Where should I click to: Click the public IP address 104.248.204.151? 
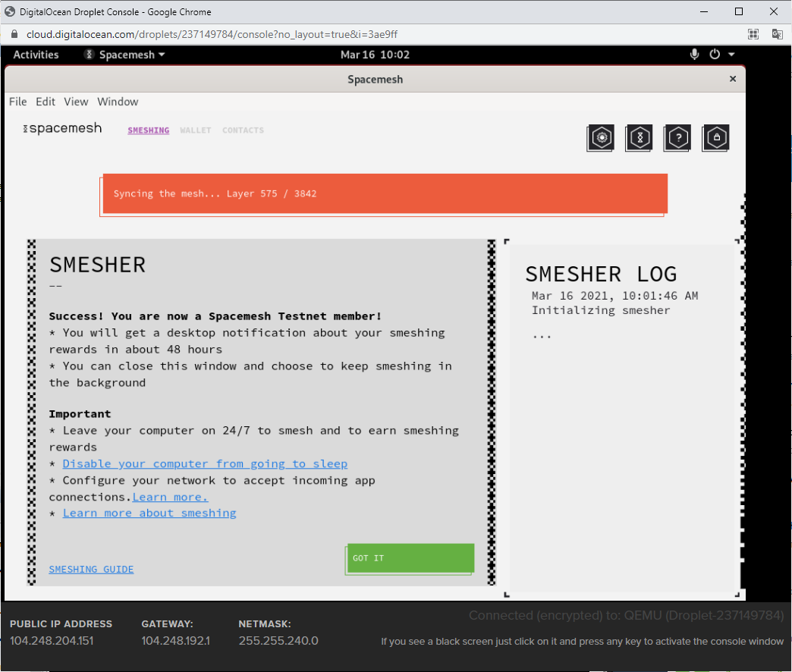tap(52, 641)
